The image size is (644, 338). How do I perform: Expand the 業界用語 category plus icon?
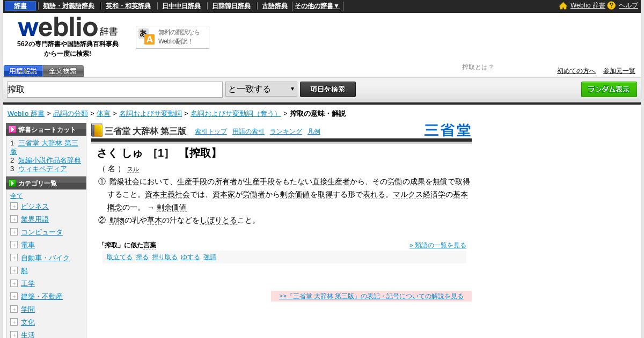[x=14, y=219]
